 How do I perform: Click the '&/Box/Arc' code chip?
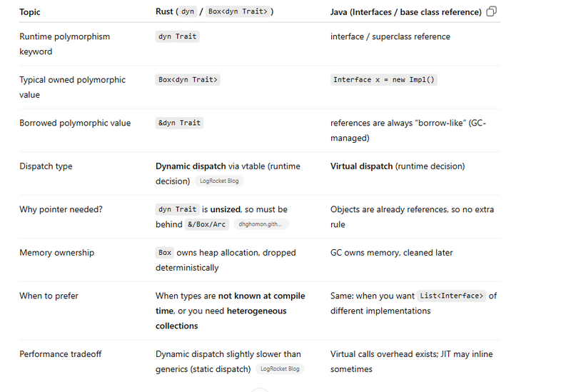point(207,224)
